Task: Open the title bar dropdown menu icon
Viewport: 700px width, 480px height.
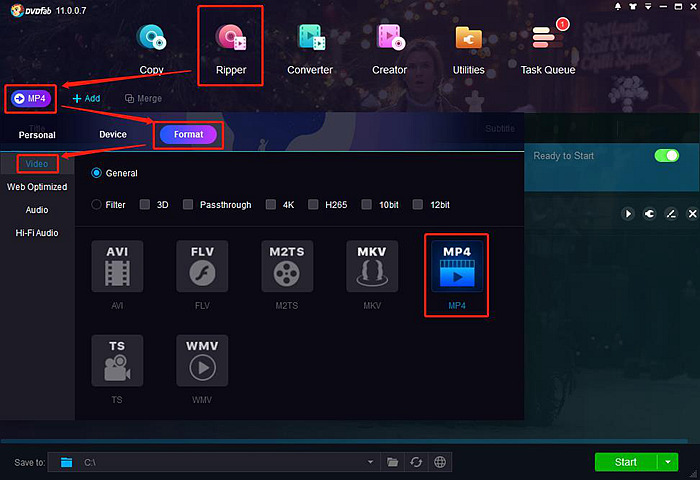Action: point(648,6)
